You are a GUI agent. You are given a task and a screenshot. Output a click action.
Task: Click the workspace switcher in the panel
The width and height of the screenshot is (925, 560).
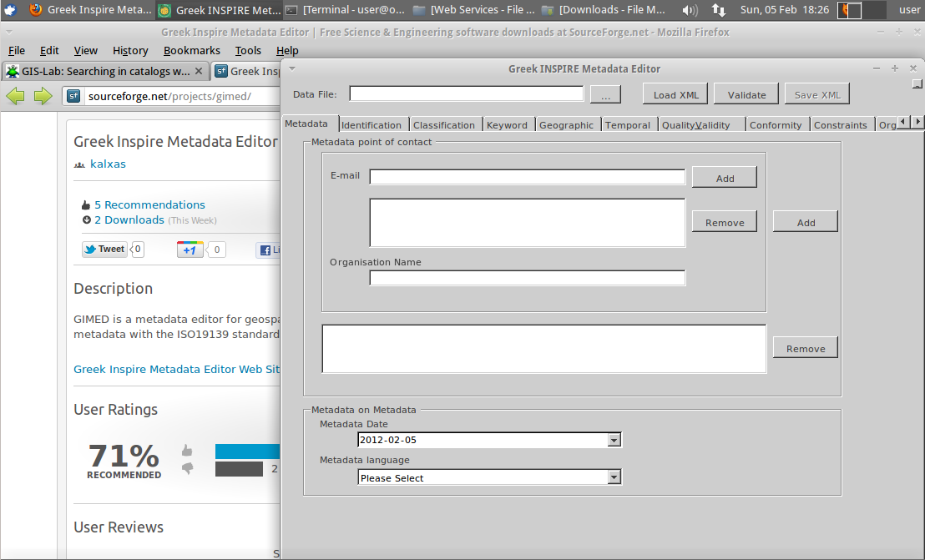tap(862, 10)
